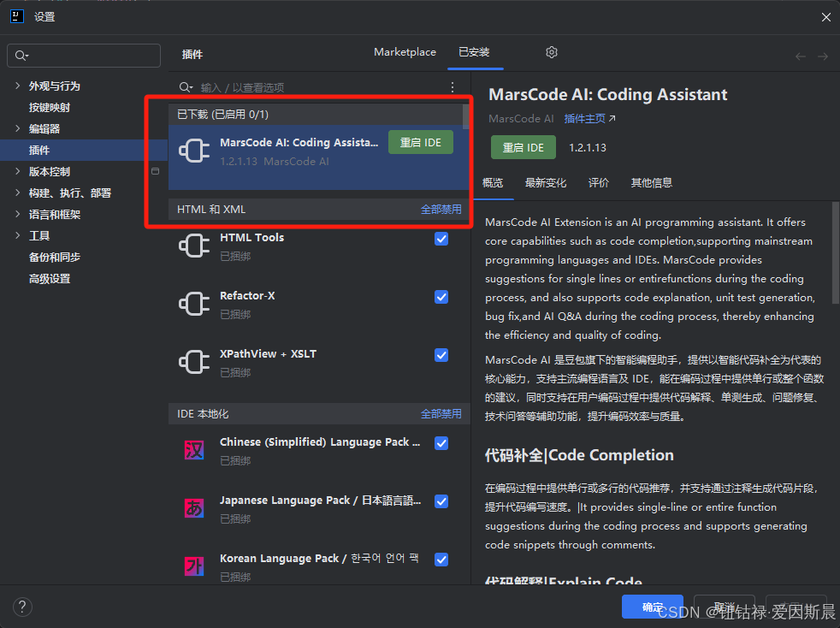Expand the 构建、执行、部署 tree node
Image resolution: width=840 pixels, height=628 pixels.
point(18,193)
